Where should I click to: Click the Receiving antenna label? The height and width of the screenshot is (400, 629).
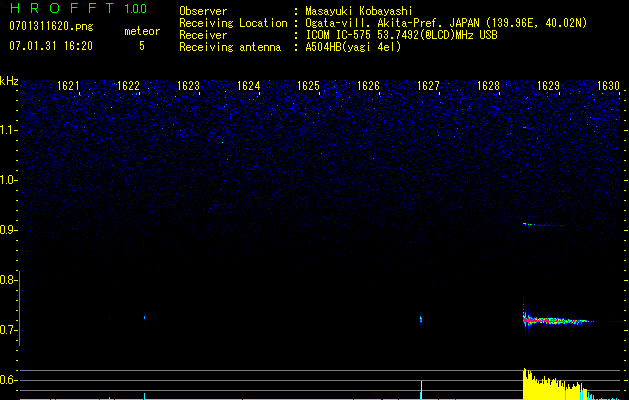(230, 47)
